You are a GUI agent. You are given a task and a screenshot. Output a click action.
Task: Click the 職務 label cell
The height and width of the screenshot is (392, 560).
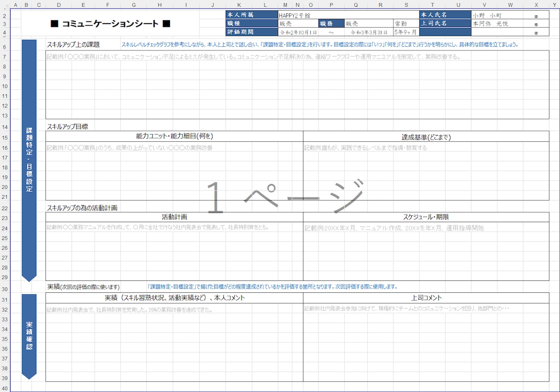tap(332, 23)
